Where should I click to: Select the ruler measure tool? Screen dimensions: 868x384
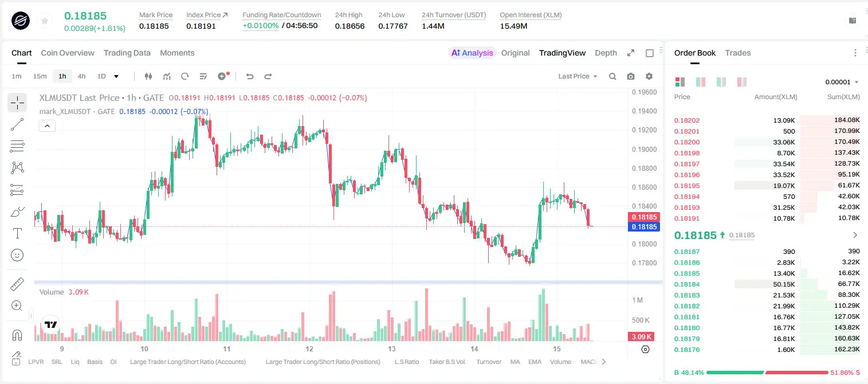coord(17,284)
